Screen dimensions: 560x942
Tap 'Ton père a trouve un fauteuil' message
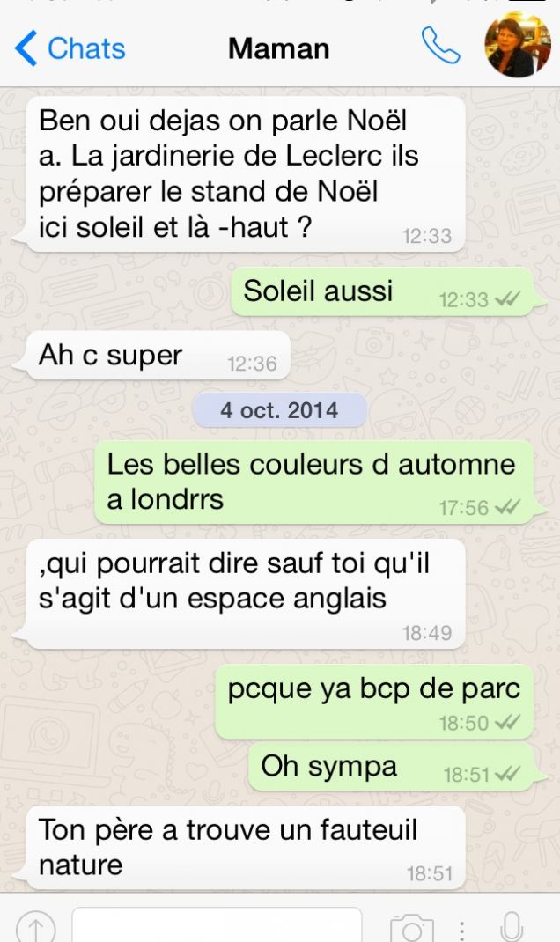245,848
